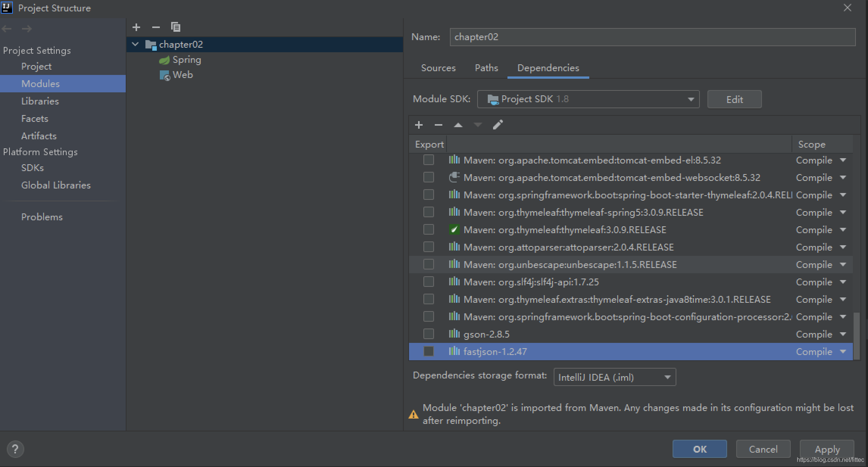Collapse the chapter02 module tree node

click(x=135, y=45)
